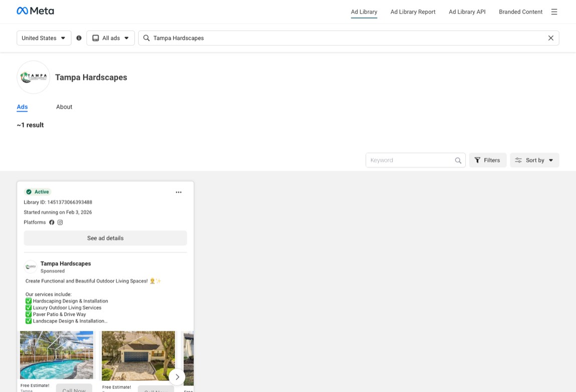
Task: Click Luxury Outdoor Living Services line
Action: point(64,307)
